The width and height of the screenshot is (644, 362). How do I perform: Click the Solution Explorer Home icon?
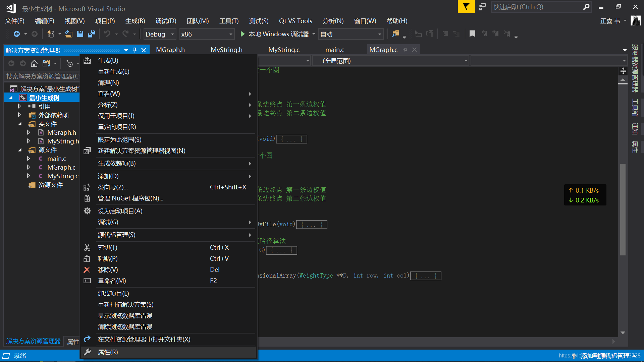pos(34,63)
